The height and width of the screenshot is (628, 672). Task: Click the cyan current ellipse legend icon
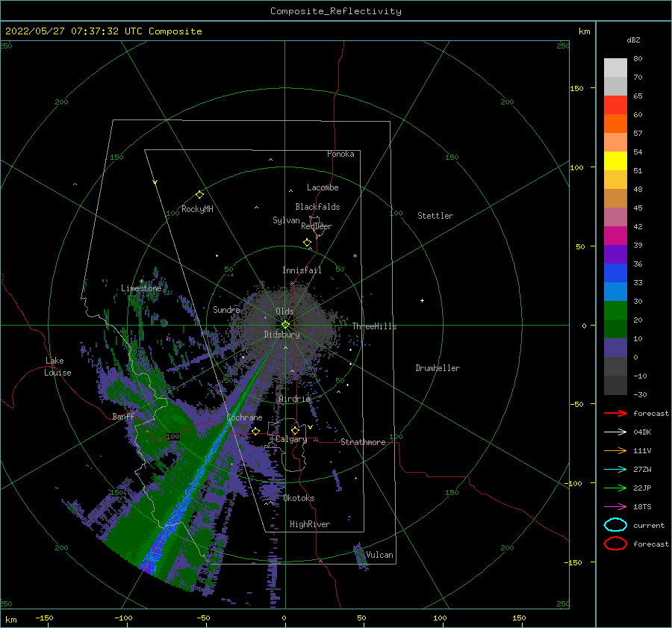point(615,525)
